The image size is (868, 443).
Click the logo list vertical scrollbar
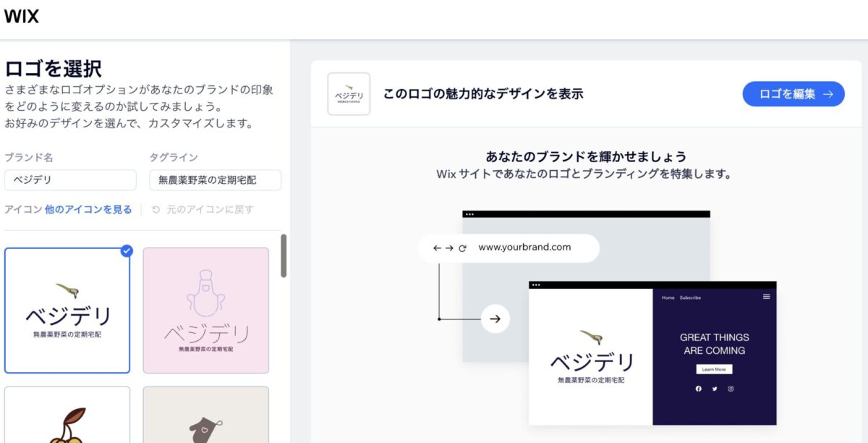pos(284,256)
